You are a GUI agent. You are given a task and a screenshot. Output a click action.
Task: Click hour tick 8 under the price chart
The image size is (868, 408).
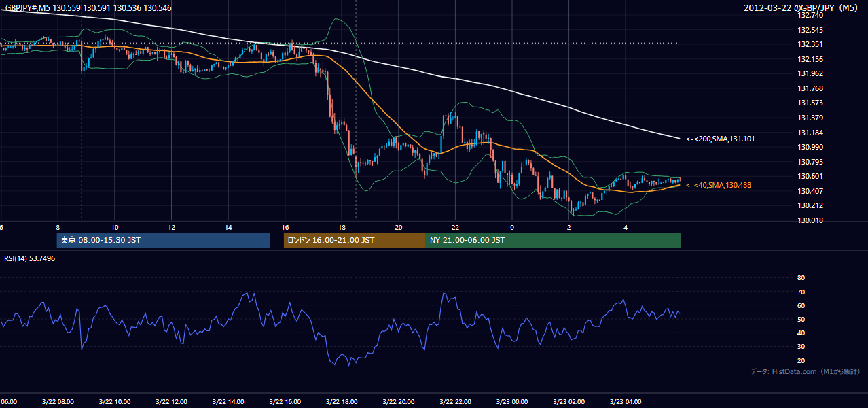click(58, 227)
